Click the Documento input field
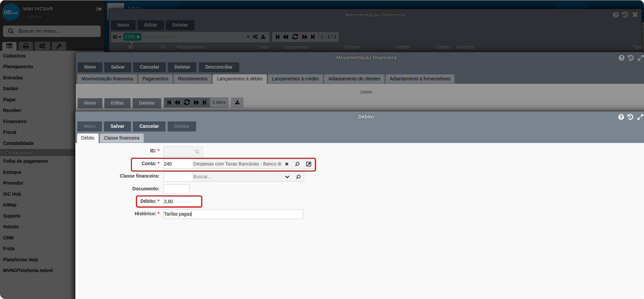Image resolution: width=644 pixels, height=299 pixels. click(176, 189)
